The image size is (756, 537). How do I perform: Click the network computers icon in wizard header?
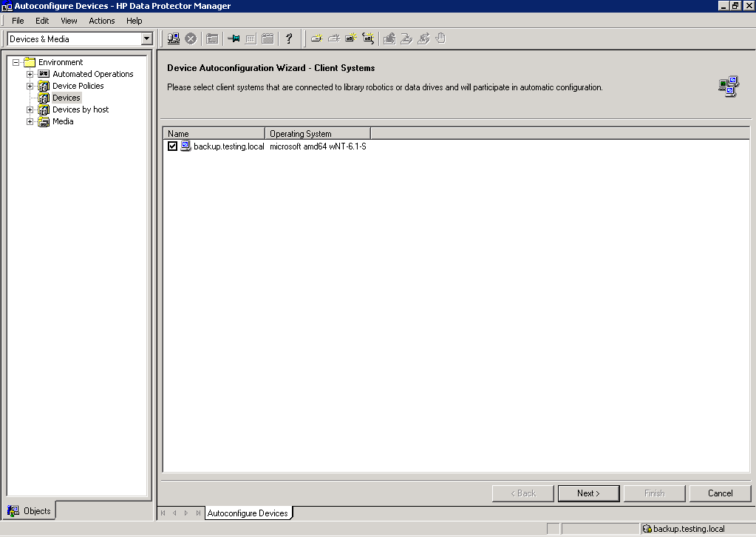pos(728,87)
